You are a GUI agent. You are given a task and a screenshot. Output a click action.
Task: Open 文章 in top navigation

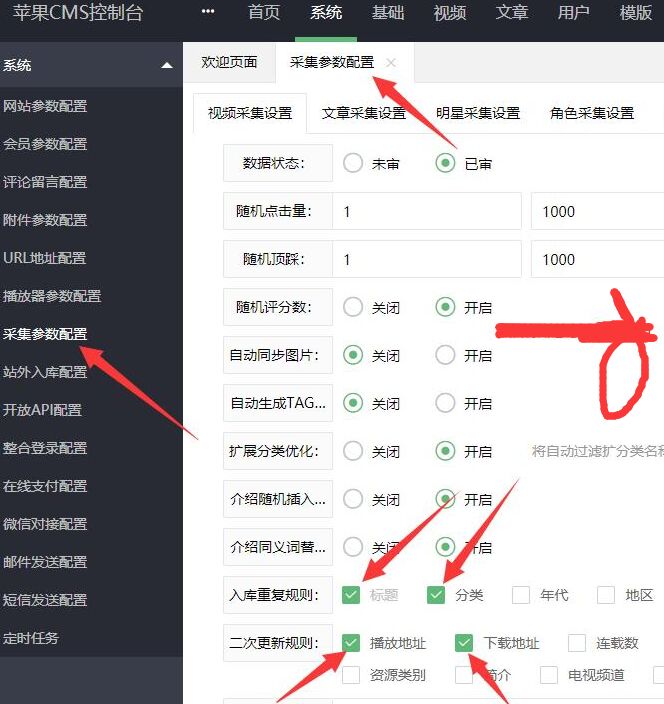click(x=512, y=12)
